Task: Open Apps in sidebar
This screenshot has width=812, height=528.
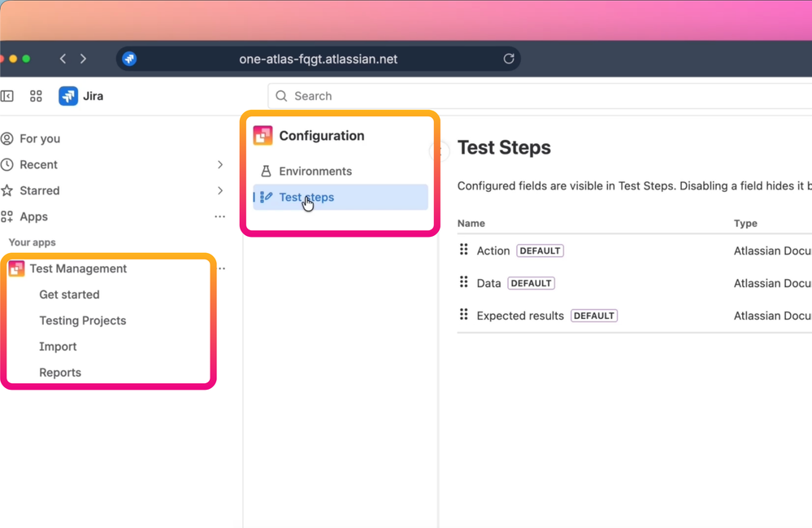Action: (33, 216)
